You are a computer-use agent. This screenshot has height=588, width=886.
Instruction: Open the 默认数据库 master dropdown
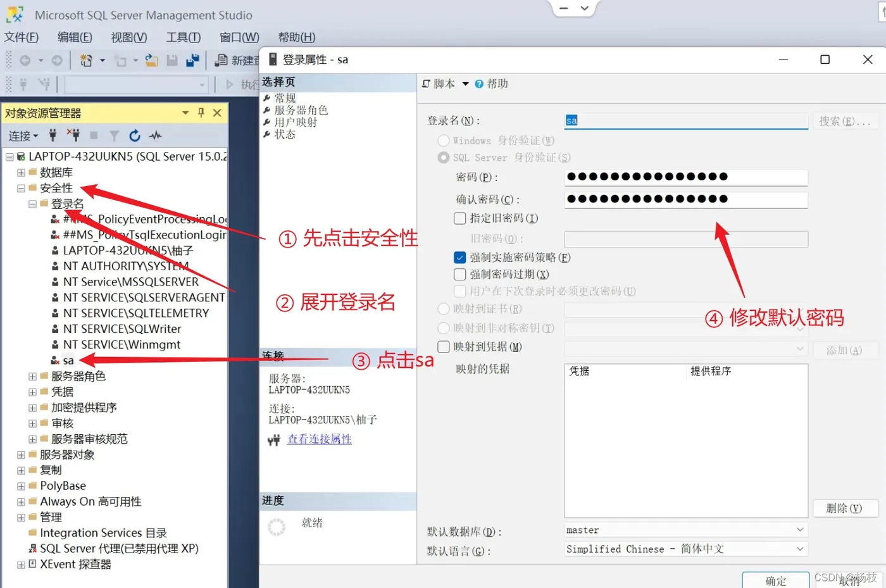tap(800, 530)
